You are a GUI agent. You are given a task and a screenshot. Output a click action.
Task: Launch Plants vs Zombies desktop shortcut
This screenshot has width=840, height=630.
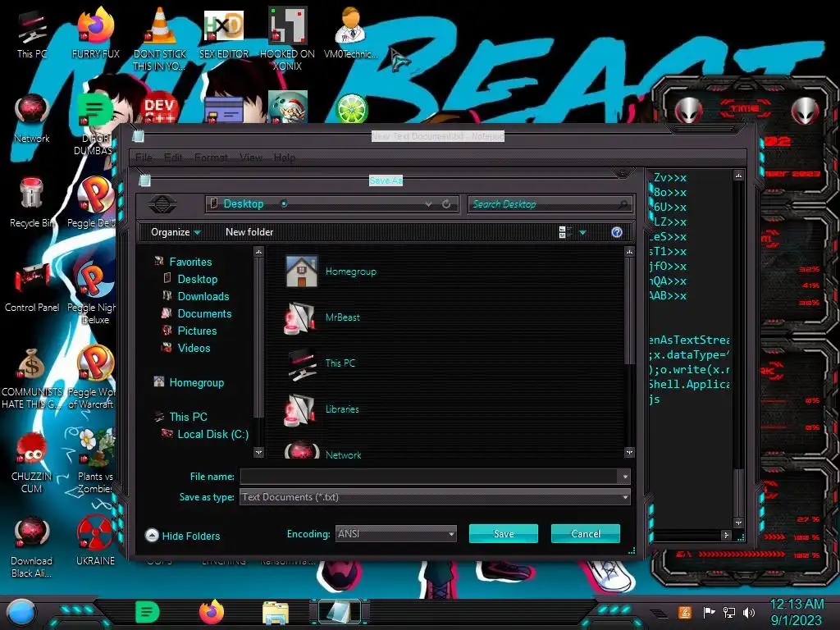(95, 462)
